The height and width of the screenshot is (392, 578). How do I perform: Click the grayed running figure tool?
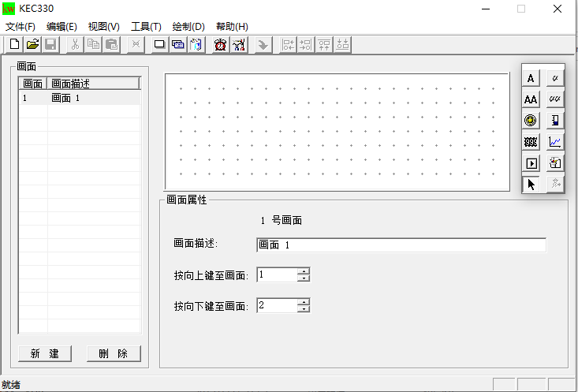(555, 184)
